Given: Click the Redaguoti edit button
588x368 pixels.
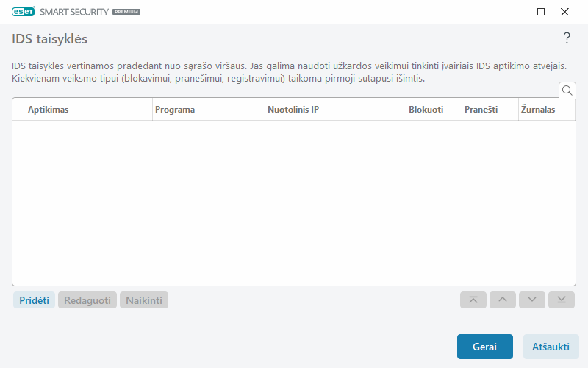Looking at the screenshot, I should (87, 300).
